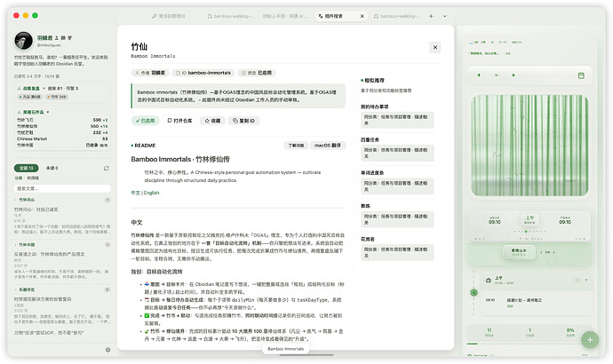613x364 pixels.
Task: Click the bamboo forest image
Action: click(529, 146)
